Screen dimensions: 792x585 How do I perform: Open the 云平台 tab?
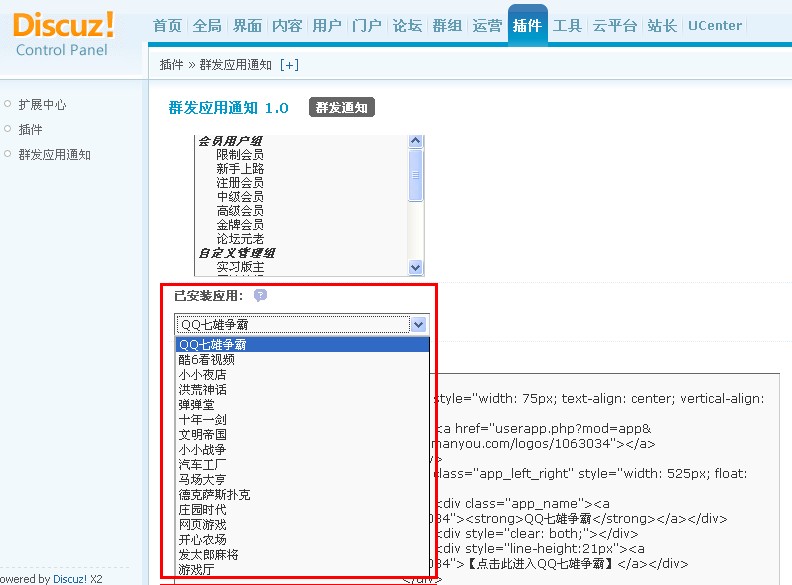click(615, 26)
